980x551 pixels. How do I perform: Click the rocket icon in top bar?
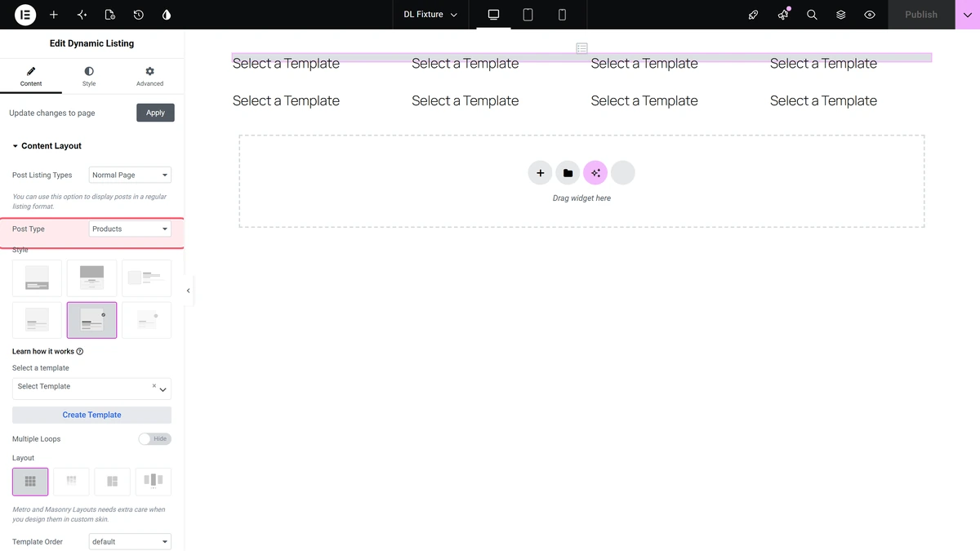pos(754,15)
